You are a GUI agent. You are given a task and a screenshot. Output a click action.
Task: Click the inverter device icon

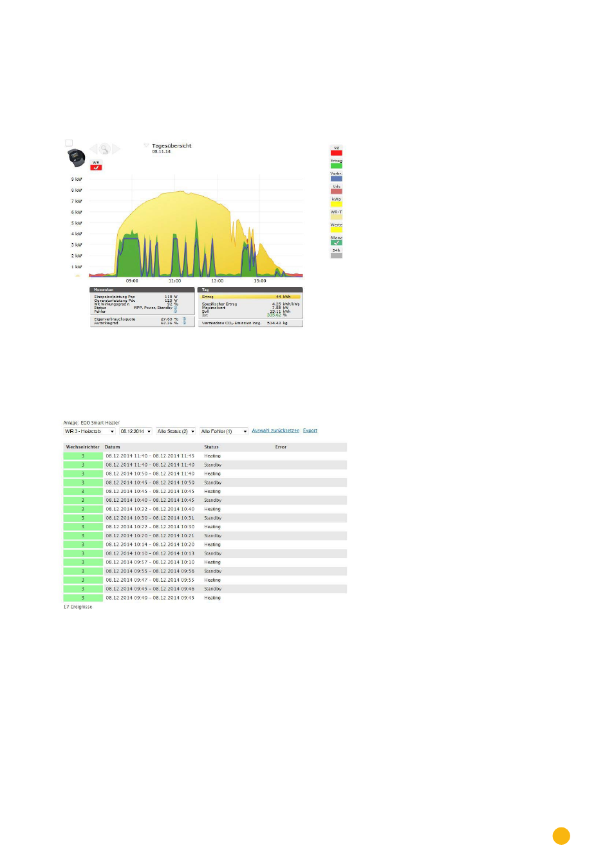[76, 157]
